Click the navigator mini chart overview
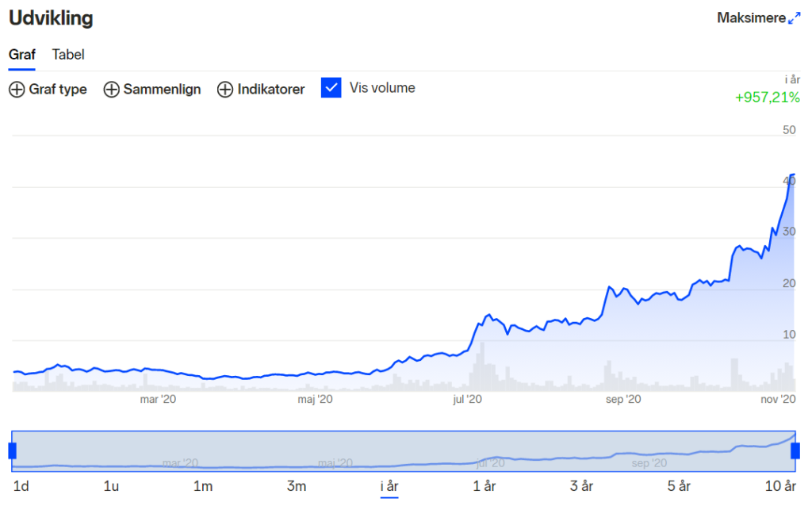Viewport: 812px width, 506px height. [x=404, y=451]
